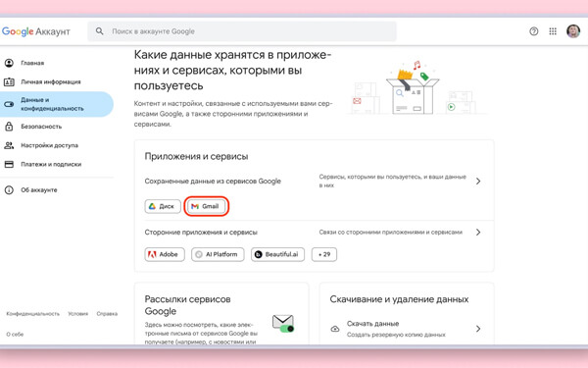
Task: Click the Google Drive triangle icon
Action: [x=152, y=206]
